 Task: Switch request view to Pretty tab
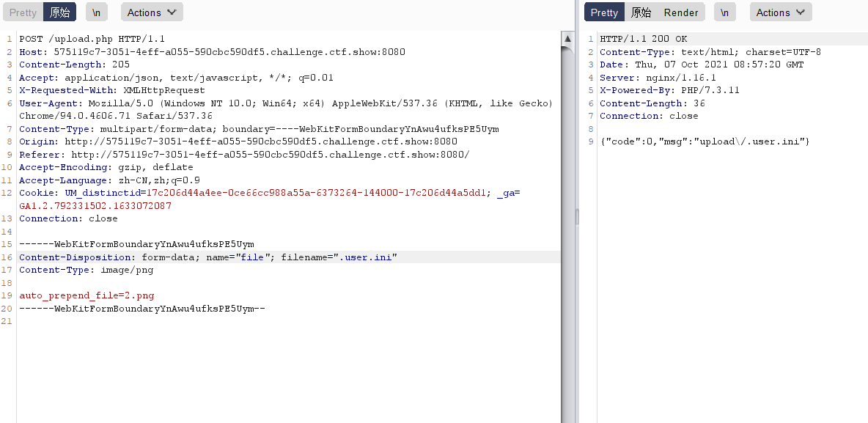pos(23,12)
